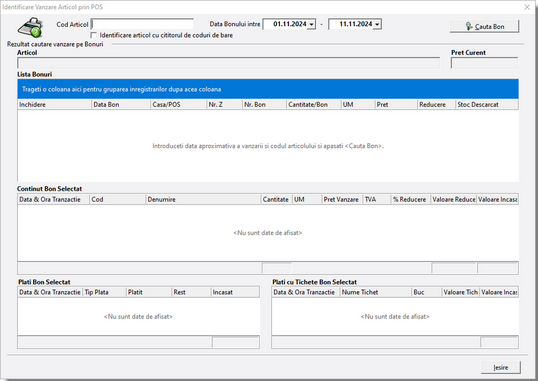Click UM column header in Lista Bonuri

358,105
